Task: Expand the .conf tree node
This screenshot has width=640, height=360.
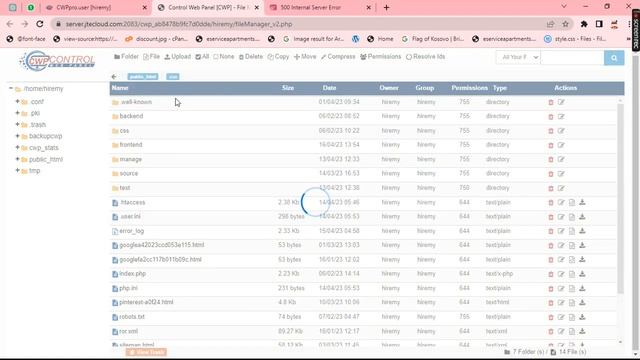Action: pyautogui.click(x=17, y=101)
